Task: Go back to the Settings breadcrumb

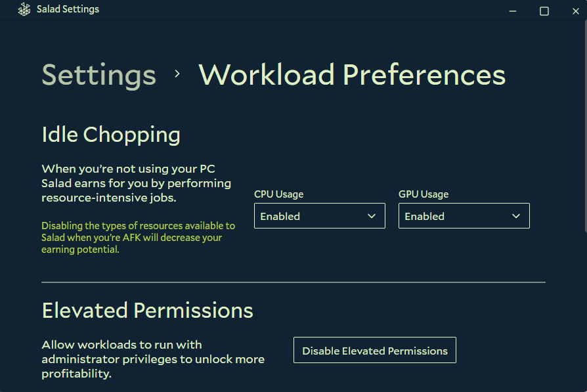Action: click(98, 75)
